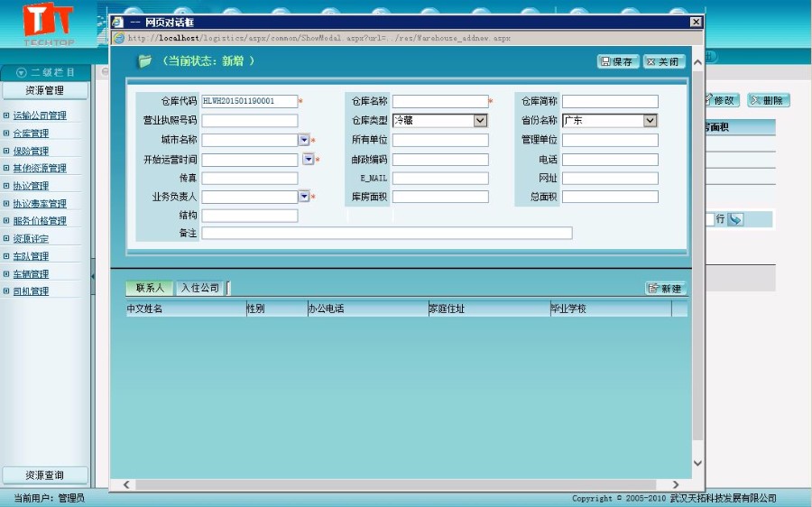Click the 毕业学校 column header
The height and width of the screenshot is (507, 812).
[611, 309]
